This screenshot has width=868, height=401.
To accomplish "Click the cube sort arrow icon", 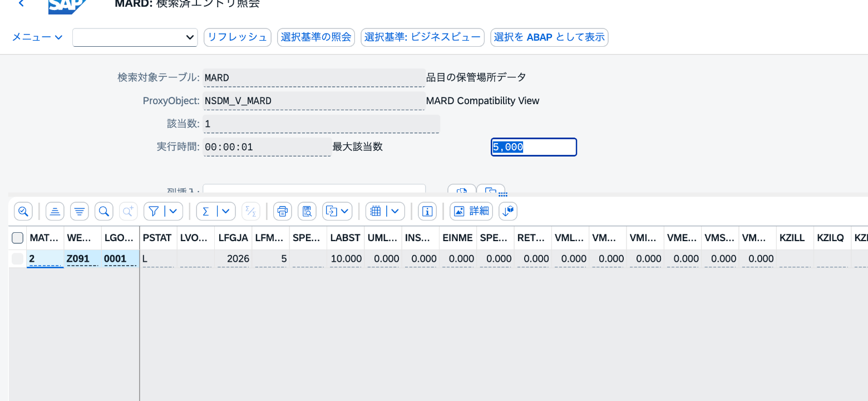I will pos(509,211).
